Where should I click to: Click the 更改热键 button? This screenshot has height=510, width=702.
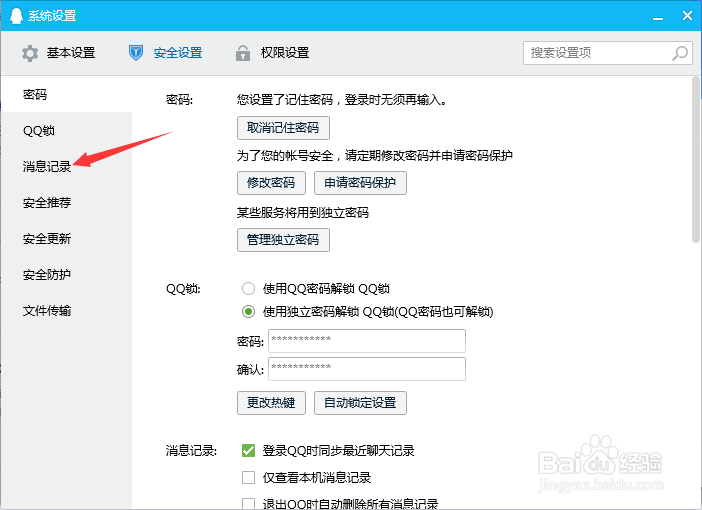point(271,403)
